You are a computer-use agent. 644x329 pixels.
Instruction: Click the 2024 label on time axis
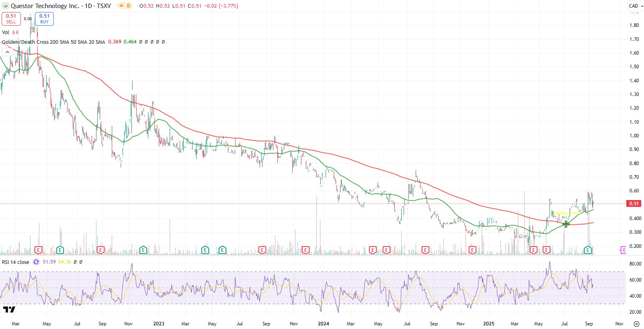323,323
